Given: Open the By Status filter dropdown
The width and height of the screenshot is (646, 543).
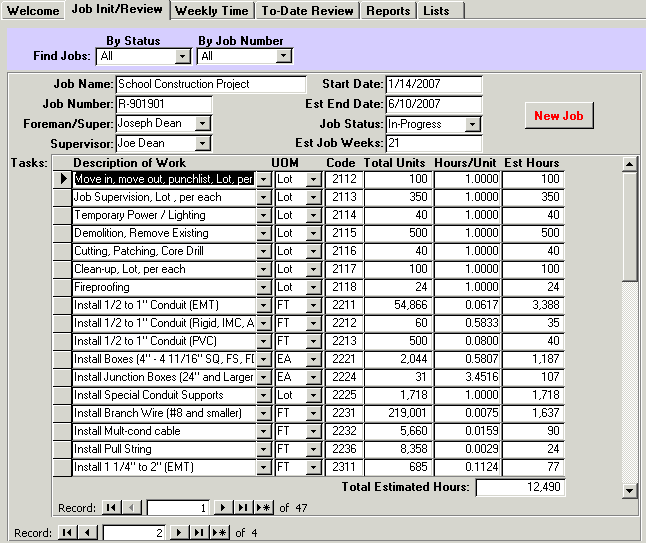Looking at the screenshot, I should pos(182,56).
